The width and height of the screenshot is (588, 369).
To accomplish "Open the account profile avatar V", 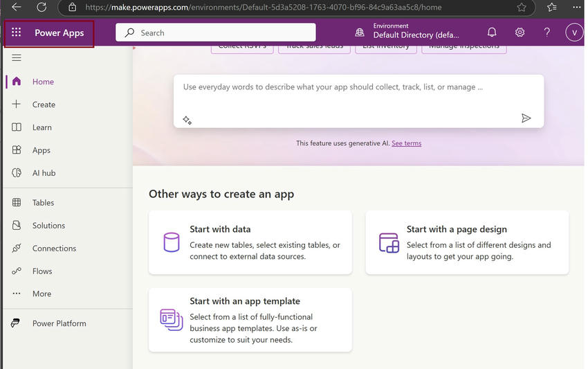I will (x=574, y=33).
